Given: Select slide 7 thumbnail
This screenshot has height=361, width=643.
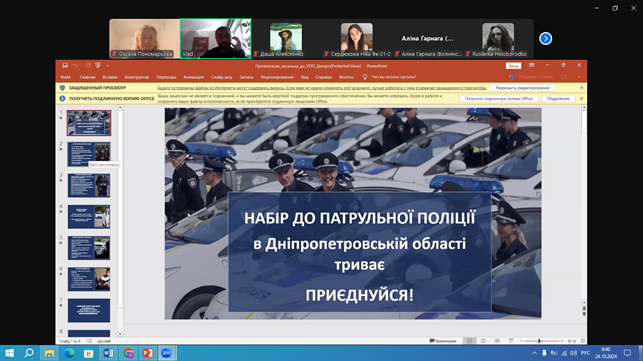Looking at the screenshot, I should 89,311.
